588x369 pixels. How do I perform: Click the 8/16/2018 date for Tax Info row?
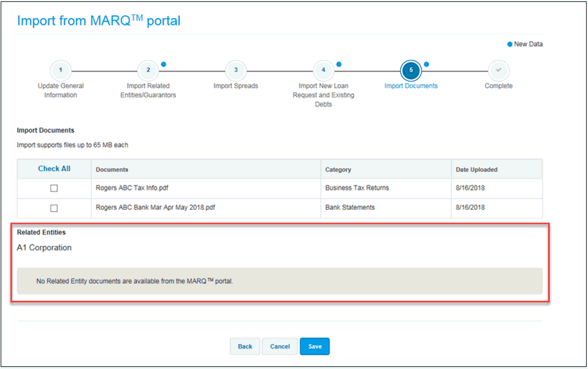[470, 188]
